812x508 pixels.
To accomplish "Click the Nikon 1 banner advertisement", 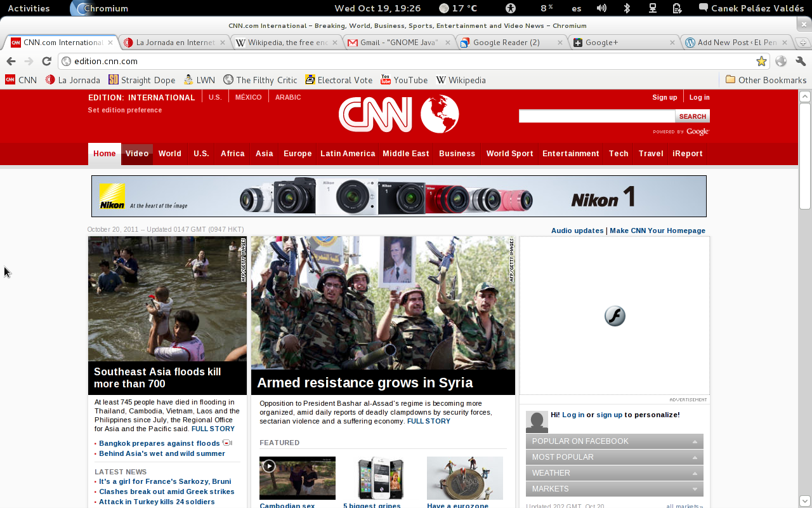I will tap(398, 196).
